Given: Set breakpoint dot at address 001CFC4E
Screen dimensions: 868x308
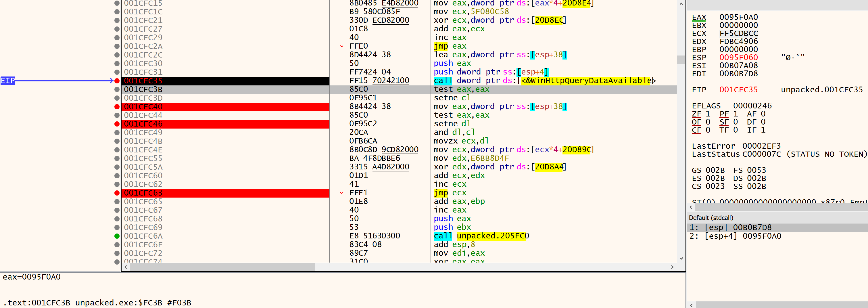Looking at the screenshot, I should [117, 150].
